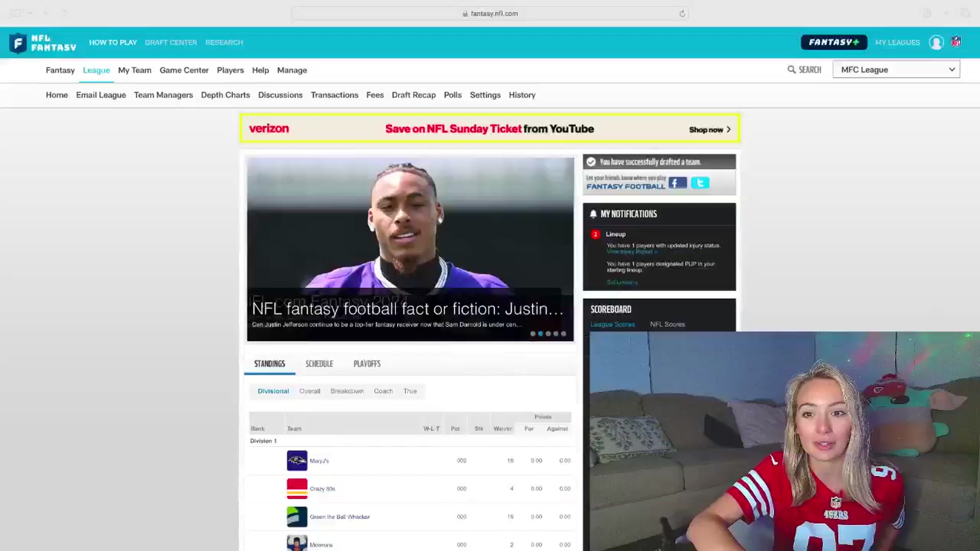Select League Scores scoreboard tab
The width and height of the screenshot is (980, 551).
coord(612,324)
